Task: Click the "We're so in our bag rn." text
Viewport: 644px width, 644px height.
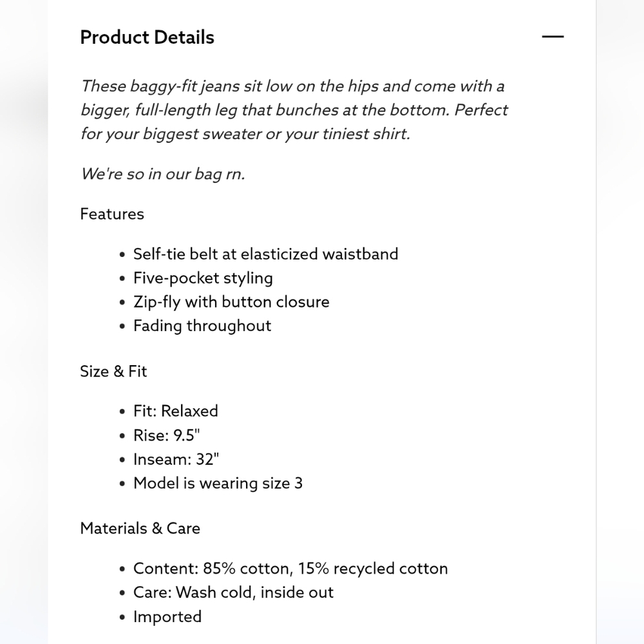Action: click(x=163, y=174)
